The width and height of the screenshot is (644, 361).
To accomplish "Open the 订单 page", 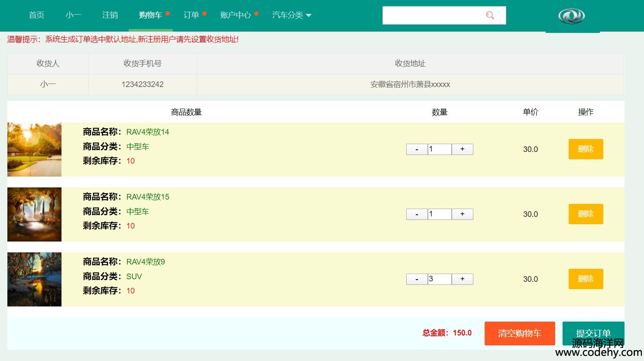I will tap(191, 15).
